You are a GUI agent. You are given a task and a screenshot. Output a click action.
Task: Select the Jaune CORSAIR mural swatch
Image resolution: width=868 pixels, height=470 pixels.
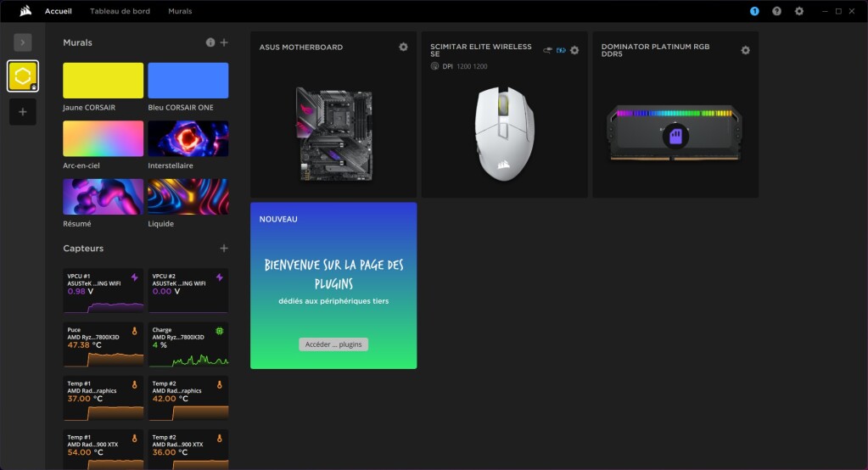103,81
